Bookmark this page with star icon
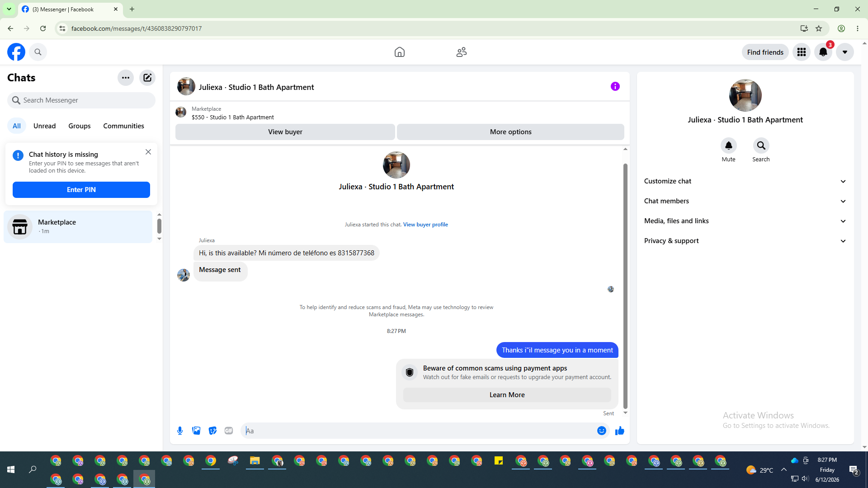 (x=819, y=28)
